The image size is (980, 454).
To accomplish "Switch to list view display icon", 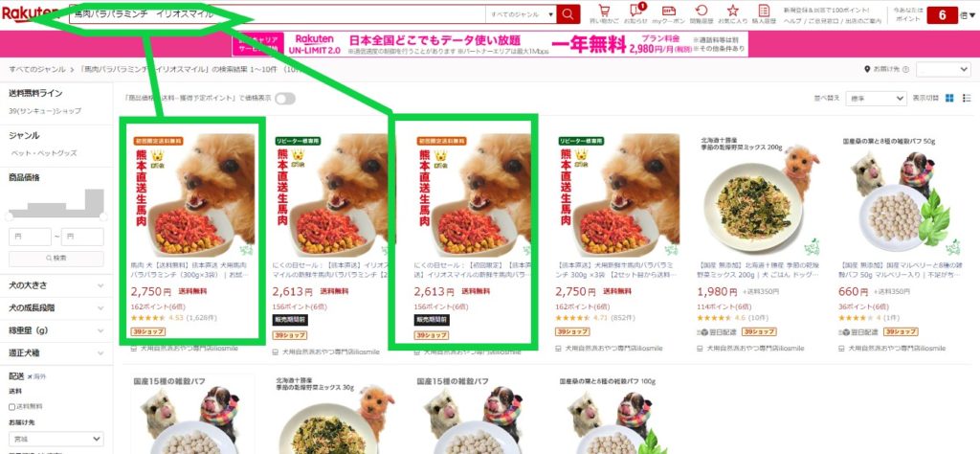I will (x=967, y=99).
